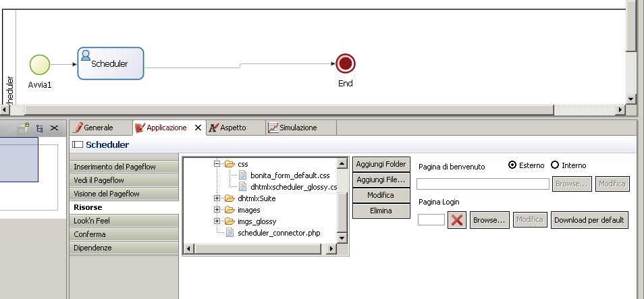Select the Interno radio button
Image resolution: width=644 pixels, height=299 pixels.
555,165
